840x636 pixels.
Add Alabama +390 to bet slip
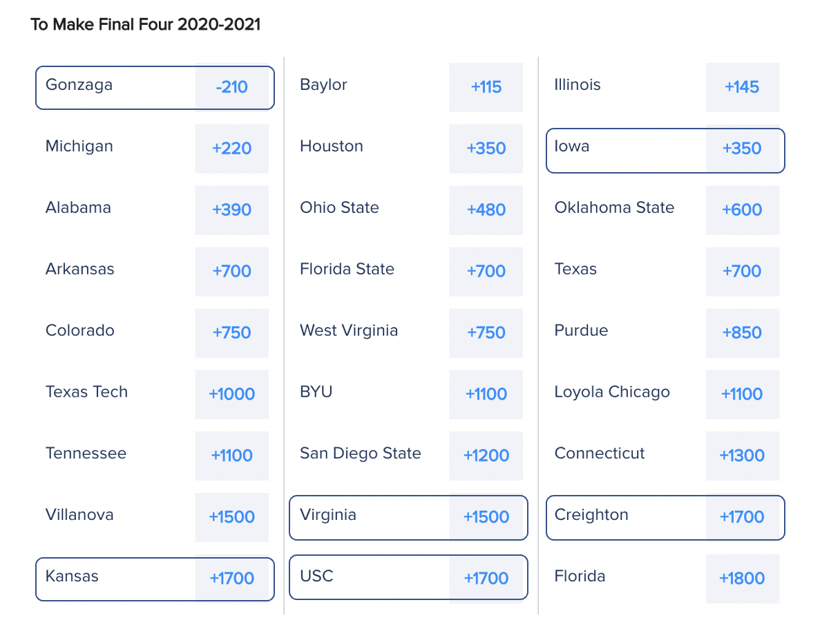pos(231,211)
